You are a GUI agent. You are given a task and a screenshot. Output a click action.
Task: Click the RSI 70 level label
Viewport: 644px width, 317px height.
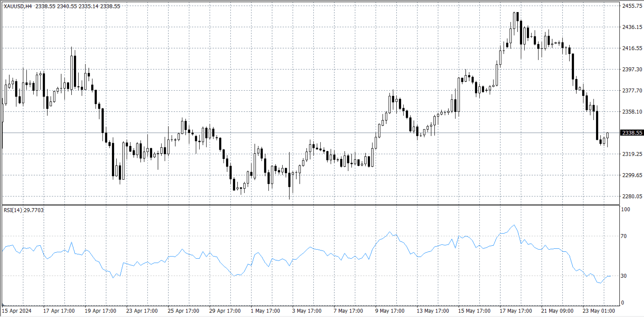(x=624, y=236)
